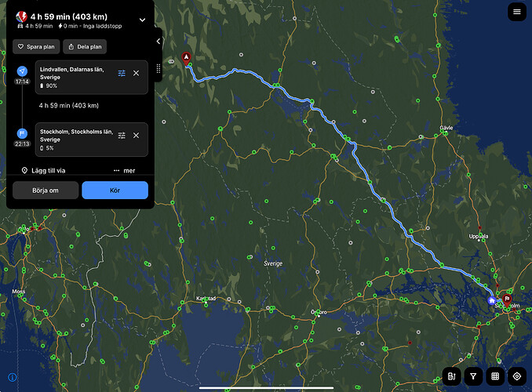Open the map layers grid button
The width and height of the screenshot is (532, 392).
pos(495,376)
